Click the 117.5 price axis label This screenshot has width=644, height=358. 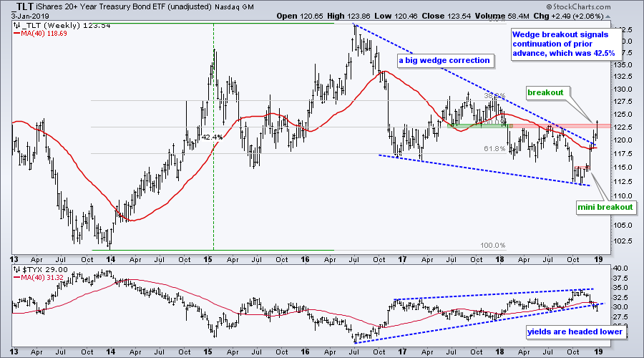coord(621,153)
